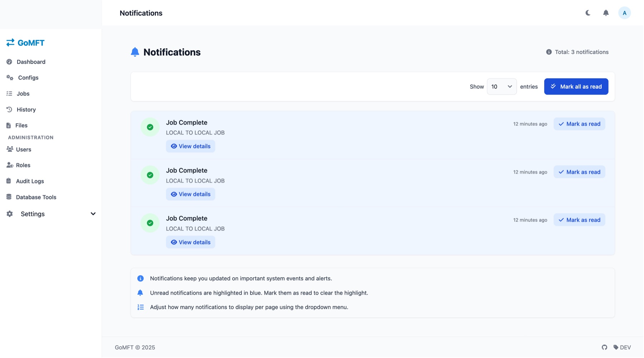Click the DEV version tag in footer
Screen dimensions: 644x358
coord(622,347)
